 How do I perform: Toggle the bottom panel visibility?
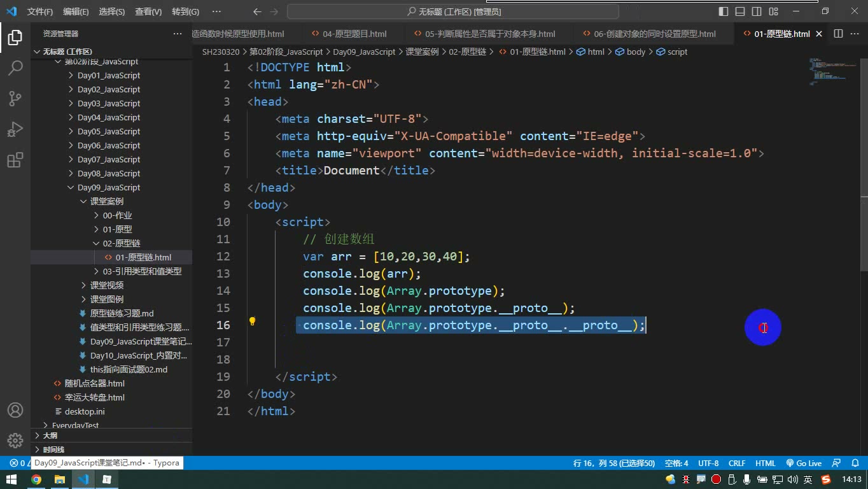click(x=740, y=11)
